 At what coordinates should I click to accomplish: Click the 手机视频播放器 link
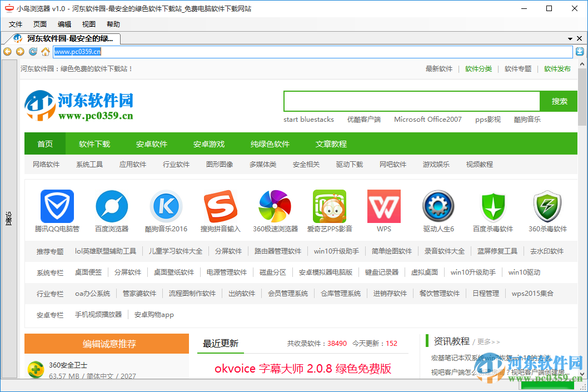pyautogui.click(x=98, y=314)
